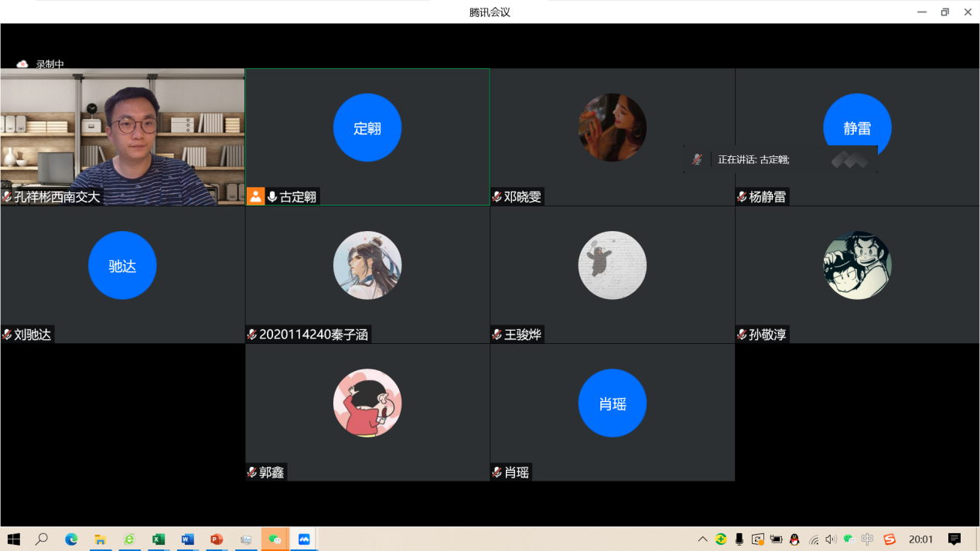The width and height of the screenshot is (980, 551).
Task: Click the orange host icon beside 古定翱
Action: (255, 196)
